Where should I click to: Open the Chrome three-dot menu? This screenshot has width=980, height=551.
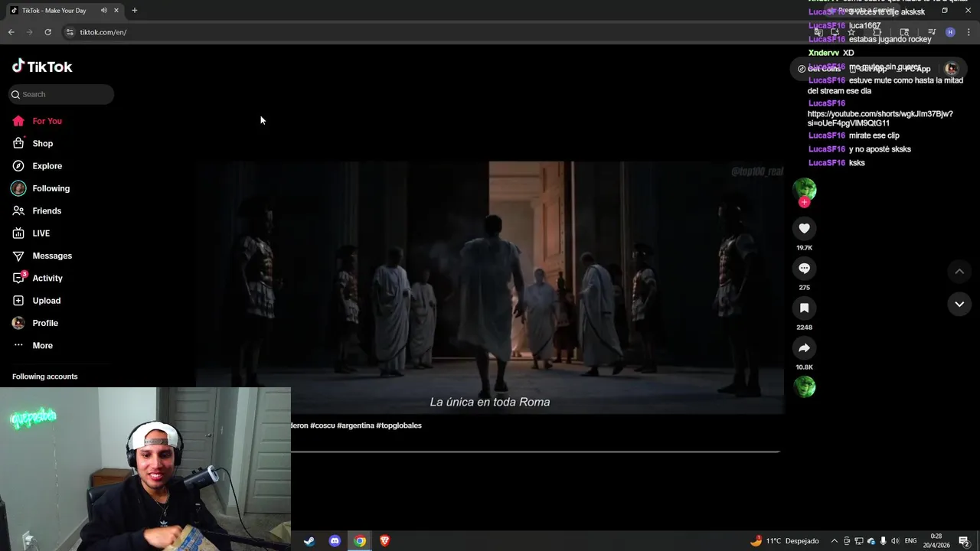[x=969, y=32]
